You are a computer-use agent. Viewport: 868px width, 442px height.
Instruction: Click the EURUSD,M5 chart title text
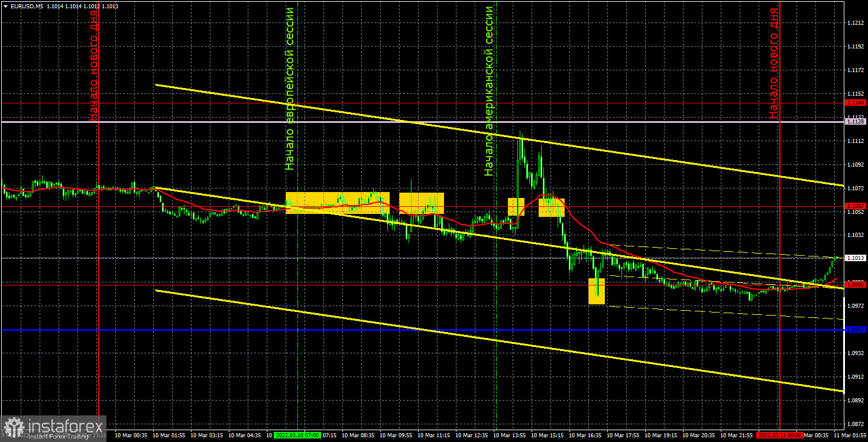click(x=28, y=6)
